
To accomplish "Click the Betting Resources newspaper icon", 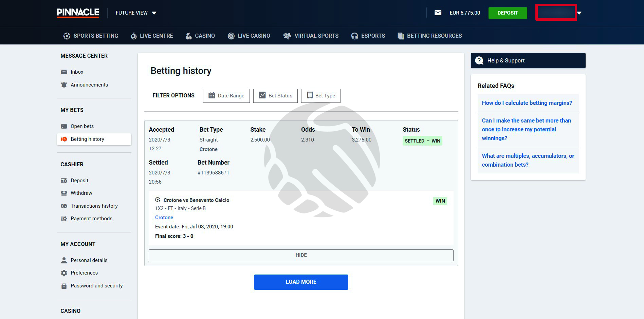I will [401, 36].
